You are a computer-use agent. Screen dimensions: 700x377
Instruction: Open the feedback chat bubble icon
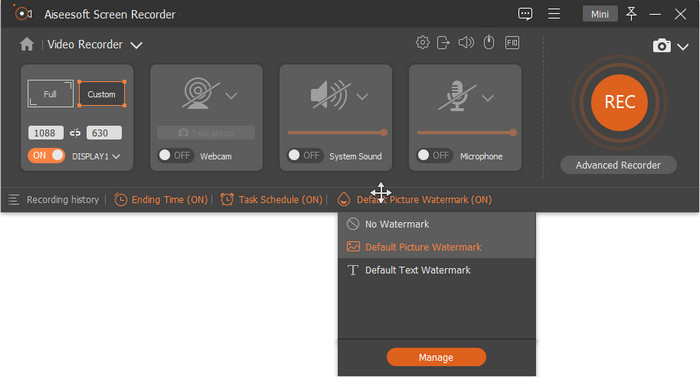coord(525,14)
